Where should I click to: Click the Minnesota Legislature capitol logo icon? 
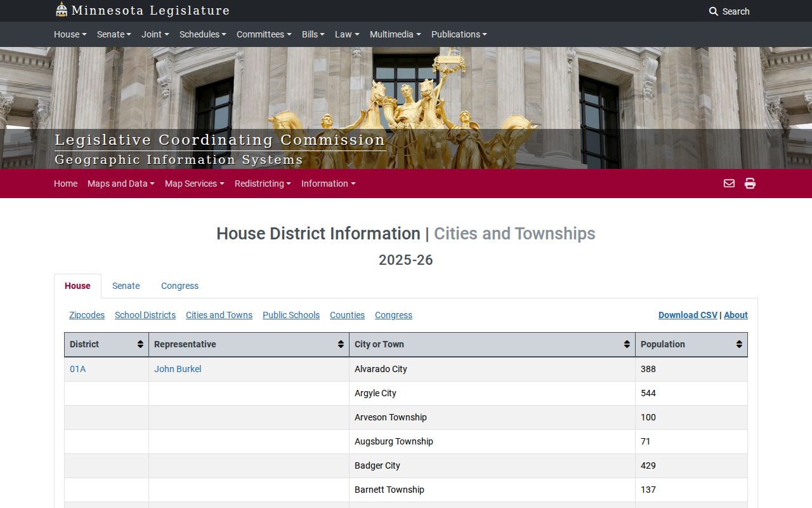click(62, 10)
